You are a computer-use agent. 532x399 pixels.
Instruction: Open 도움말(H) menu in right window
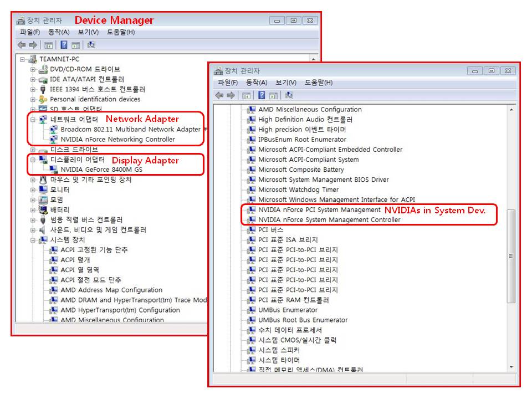(319, 83)
